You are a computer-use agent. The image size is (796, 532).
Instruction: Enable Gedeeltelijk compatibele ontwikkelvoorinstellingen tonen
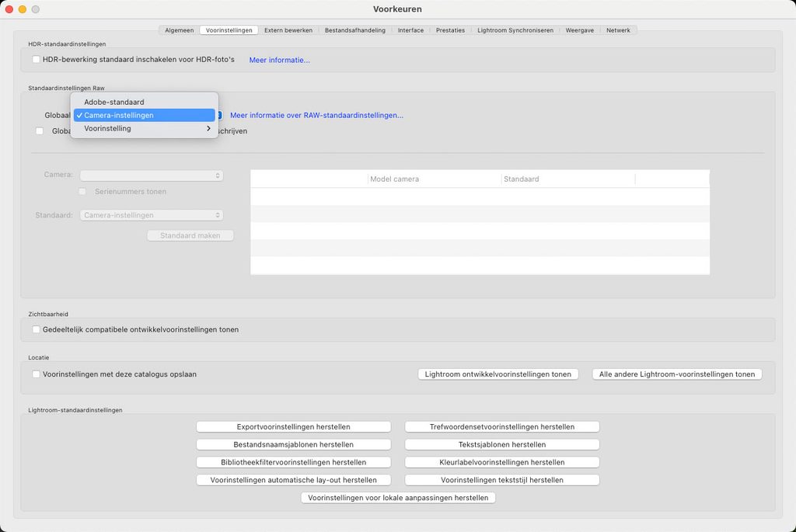tap(36, 329)
